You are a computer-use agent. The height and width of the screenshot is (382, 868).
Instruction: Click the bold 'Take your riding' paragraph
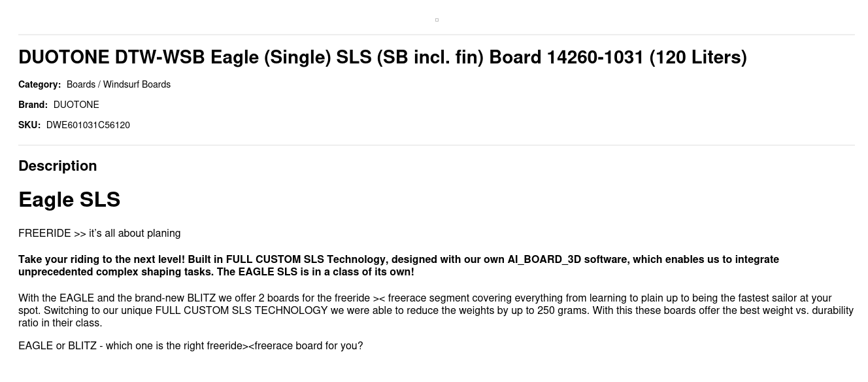coord(399,266)
